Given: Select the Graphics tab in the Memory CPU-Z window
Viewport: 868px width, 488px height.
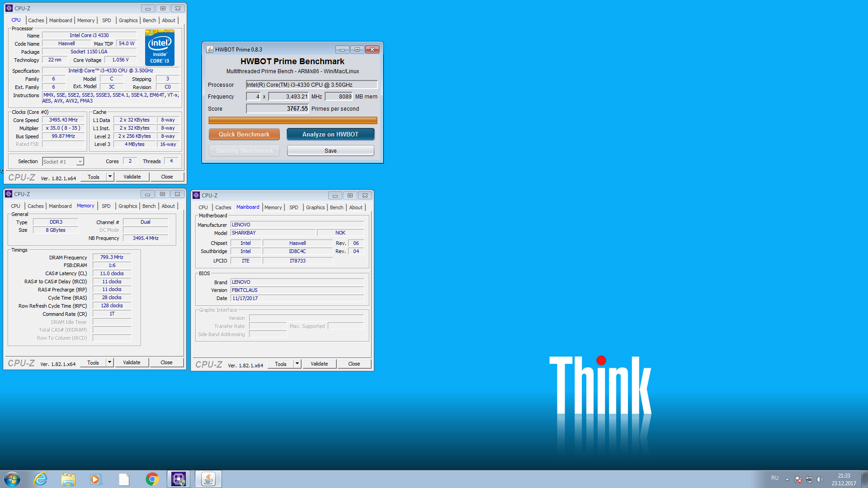Looking at the screenshot, I should click(127, 206).
